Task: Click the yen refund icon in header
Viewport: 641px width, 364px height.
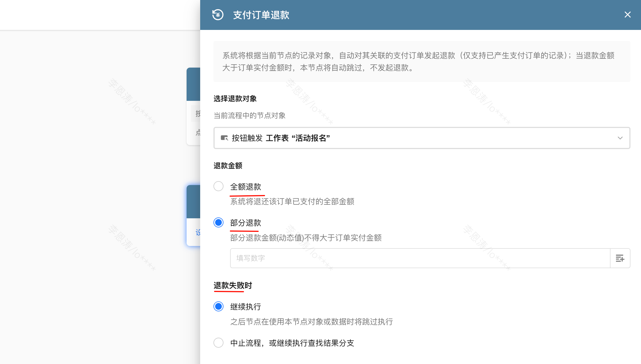Action: 218,15
